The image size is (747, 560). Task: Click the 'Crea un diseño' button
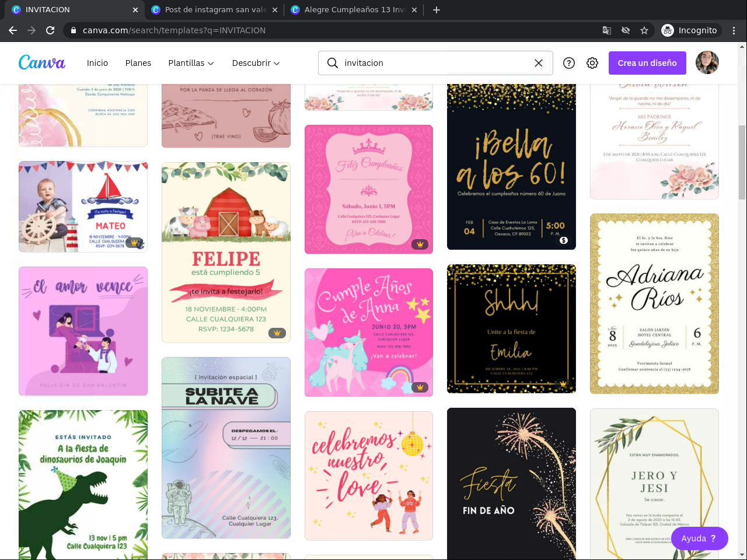[647, 63]
